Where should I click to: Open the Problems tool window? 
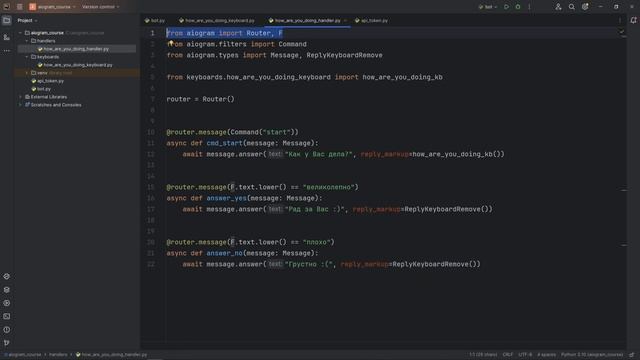click(7, 330)
